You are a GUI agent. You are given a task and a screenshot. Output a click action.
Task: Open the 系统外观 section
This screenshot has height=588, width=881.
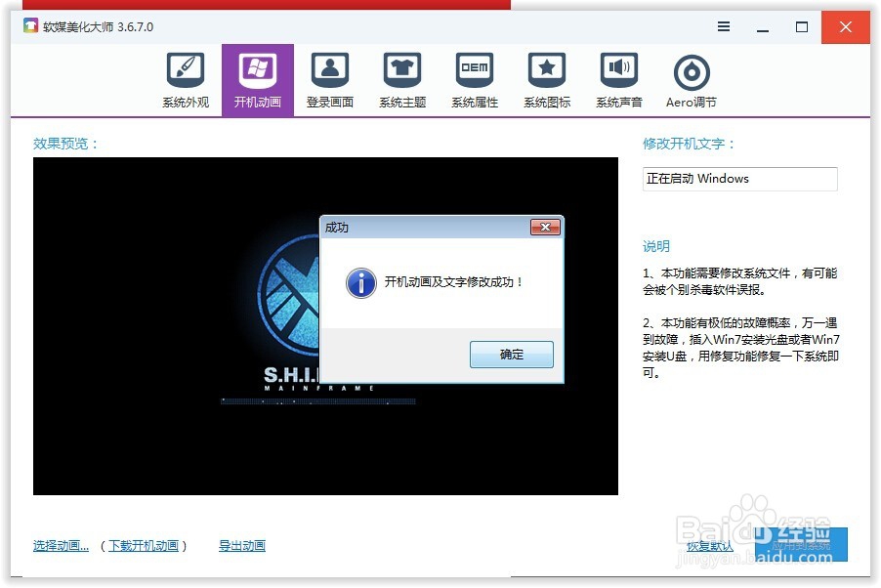(186, 80)
